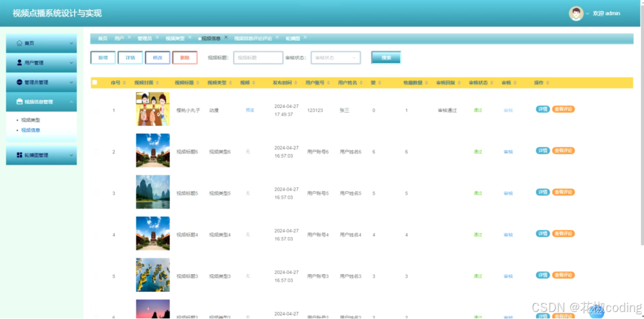This screenshot has width=644, height=319.
Task: Open 樱桃小丸子 cover thumbnail
Action: 153,109
